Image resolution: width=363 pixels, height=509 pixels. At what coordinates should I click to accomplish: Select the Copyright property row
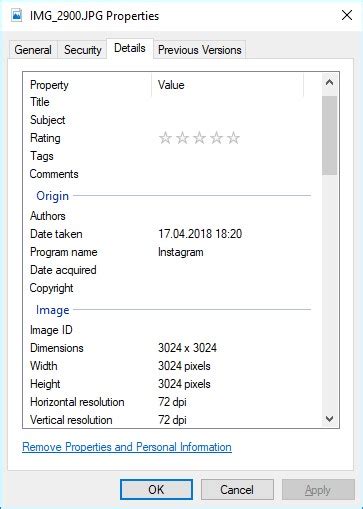pyautogui.click(x=170, y=288)
